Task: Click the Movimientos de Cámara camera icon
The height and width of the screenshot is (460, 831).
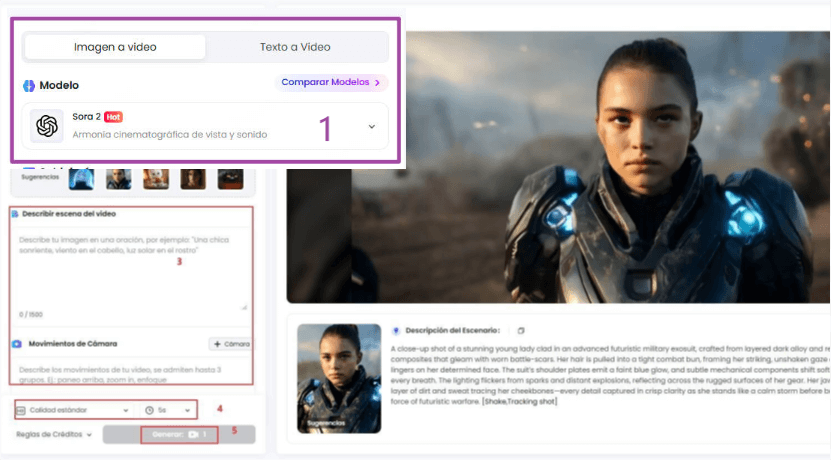Action: pos(16,344)
